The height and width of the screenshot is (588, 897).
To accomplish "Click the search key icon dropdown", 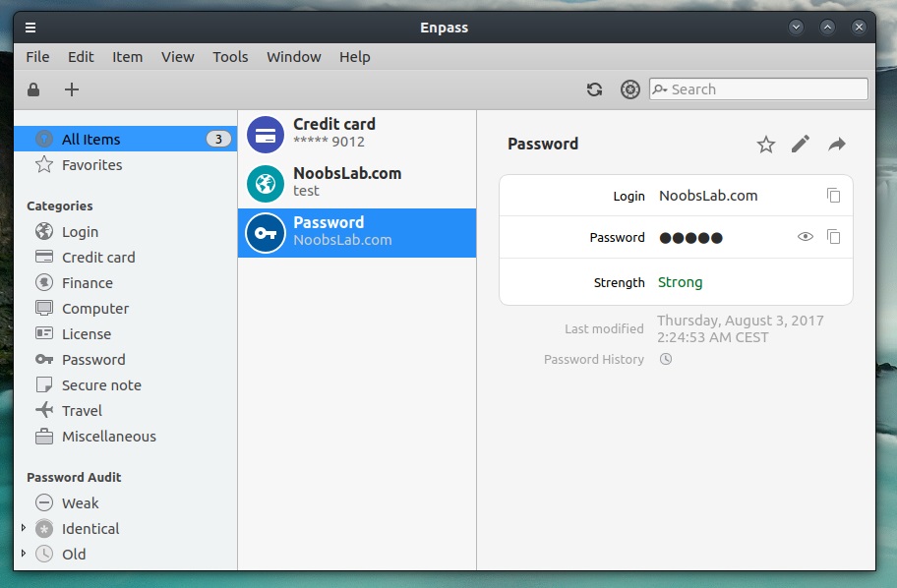I will point(660,89).
